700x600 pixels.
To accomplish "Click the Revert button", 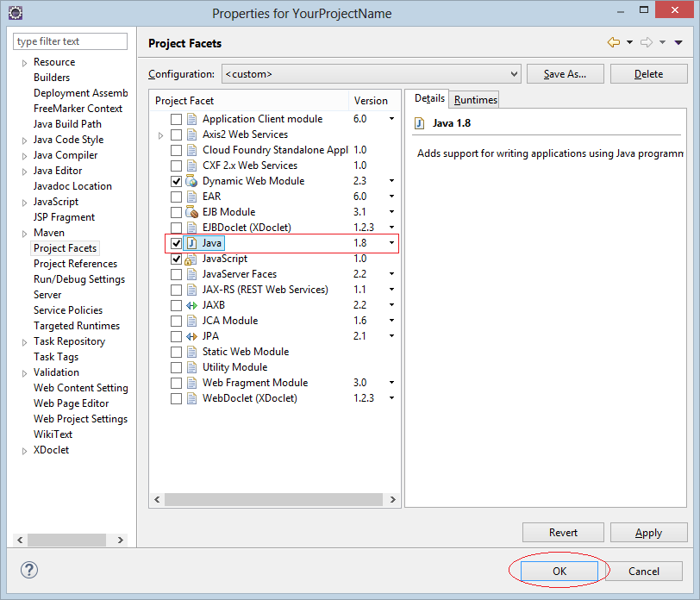I will [563, 533].
